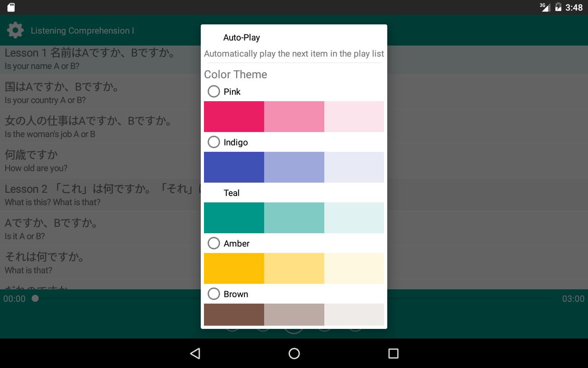
Task: Click the medium amber color swatch
Action: pos(294,268)
